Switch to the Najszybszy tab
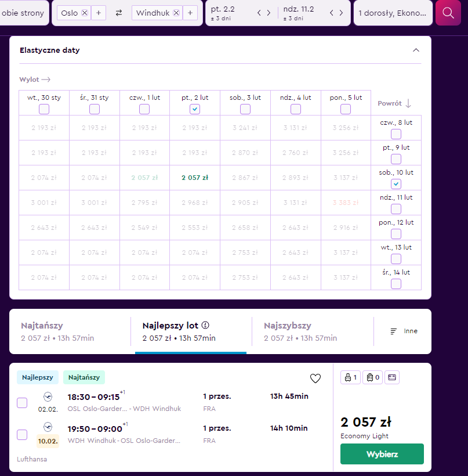Viewport: 468px width, 476px height. (313, 331)
